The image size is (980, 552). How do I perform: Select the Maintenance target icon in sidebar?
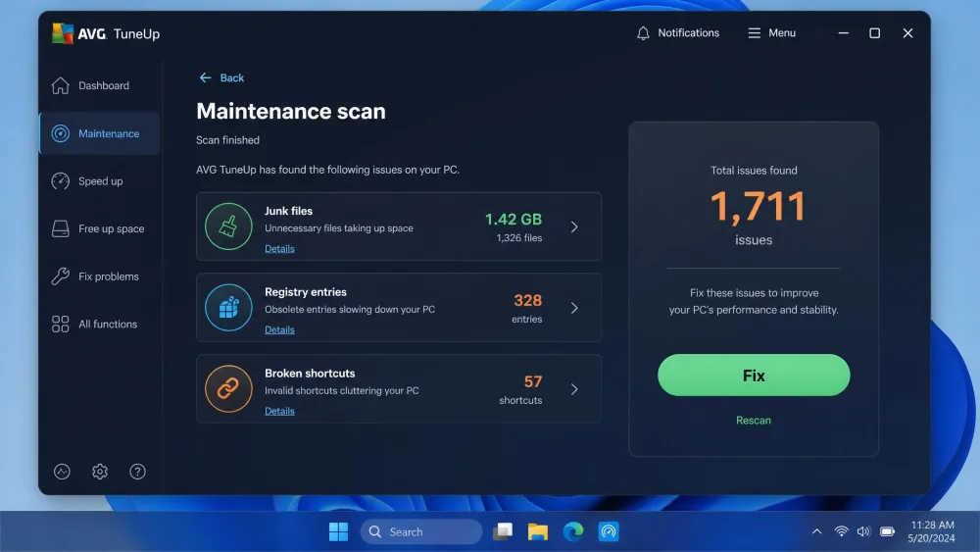coord(61,133)
